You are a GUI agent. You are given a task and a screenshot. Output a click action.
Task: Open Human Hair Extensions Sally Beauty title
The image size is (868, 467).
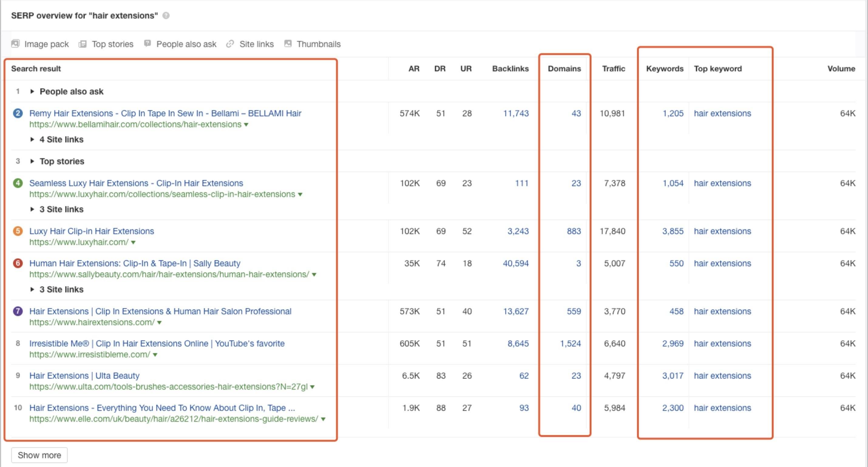pyautogui.click(x=135, y=263)
